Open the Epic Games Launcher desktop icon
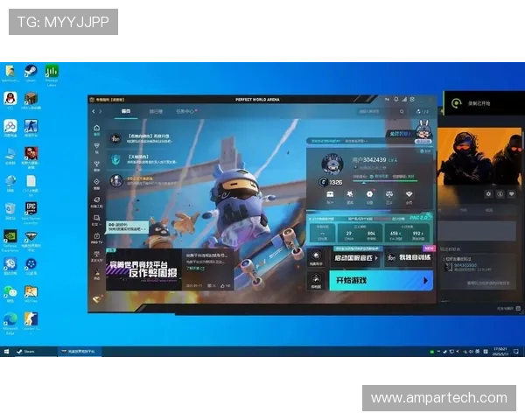 pyautogui.click(x=31, y=213)
